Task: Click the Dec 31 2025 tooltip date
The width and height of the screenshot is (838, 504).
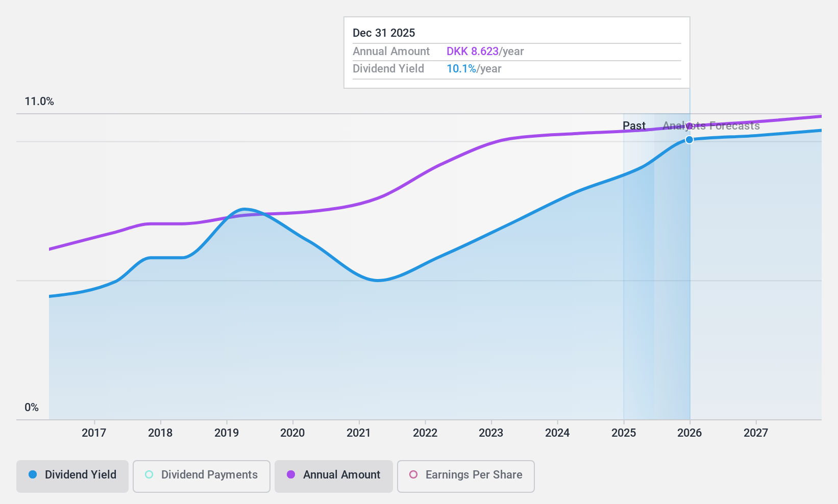Action: pos(384,33)
